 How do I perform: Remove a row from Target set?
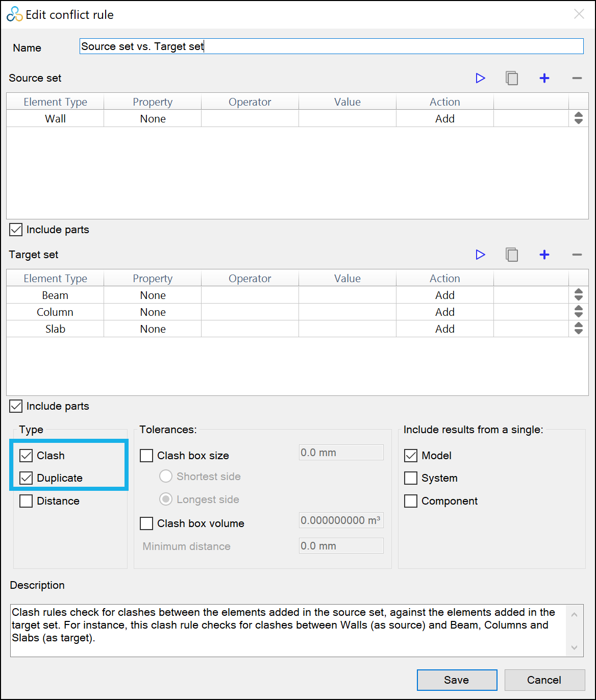click(577, 255)
